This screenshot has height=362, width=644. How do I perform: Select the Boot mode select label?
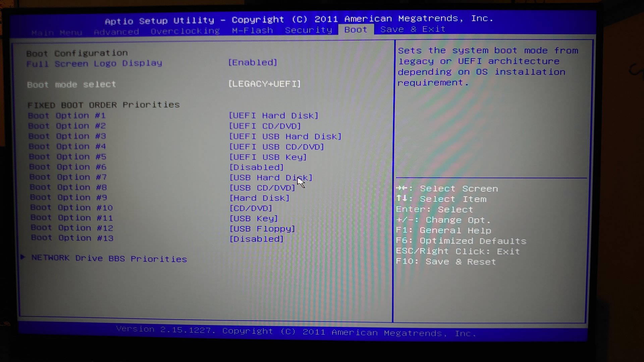(x=71, y=84)
